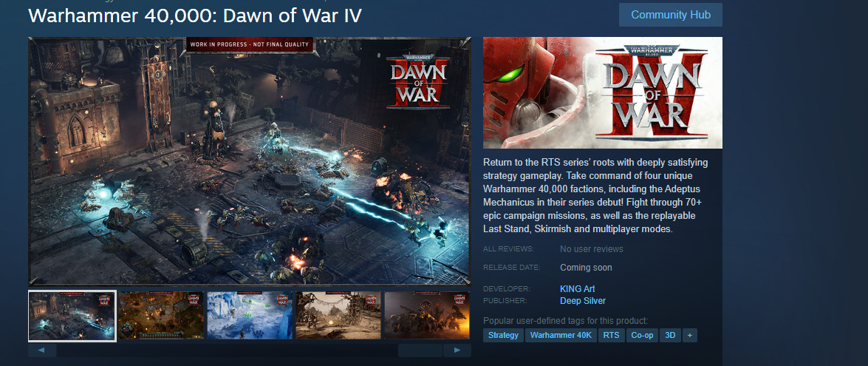Expand more tags with plus button
868x366 pixels.
[x=690, y=335]
